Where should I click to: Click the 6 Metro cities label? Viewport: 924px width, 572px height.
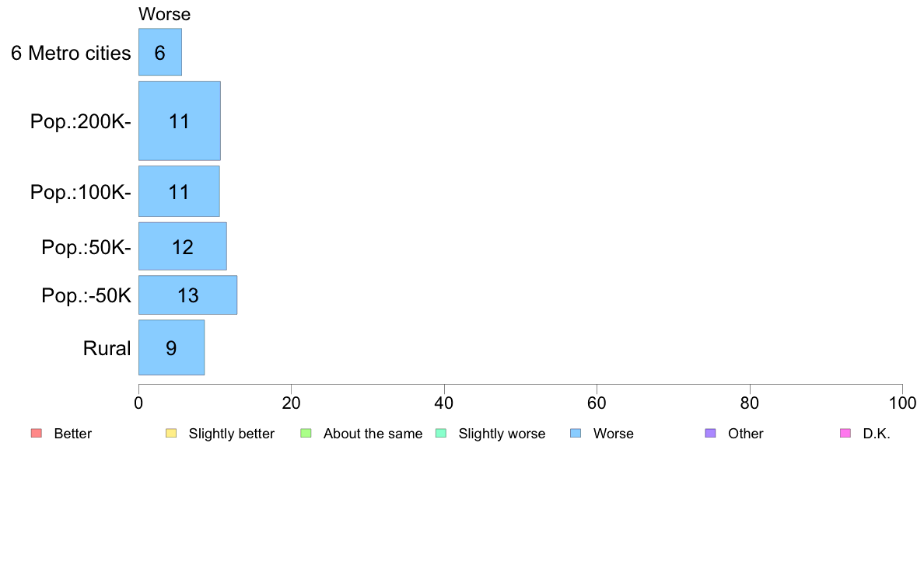(71, 53)
